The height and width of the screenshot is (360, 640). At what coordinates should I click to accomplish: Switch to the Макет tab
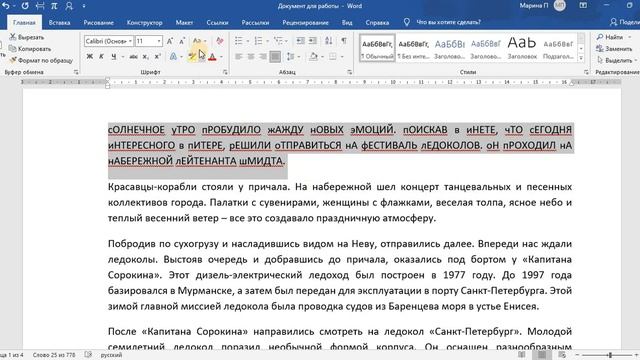(x=184, y=22)
